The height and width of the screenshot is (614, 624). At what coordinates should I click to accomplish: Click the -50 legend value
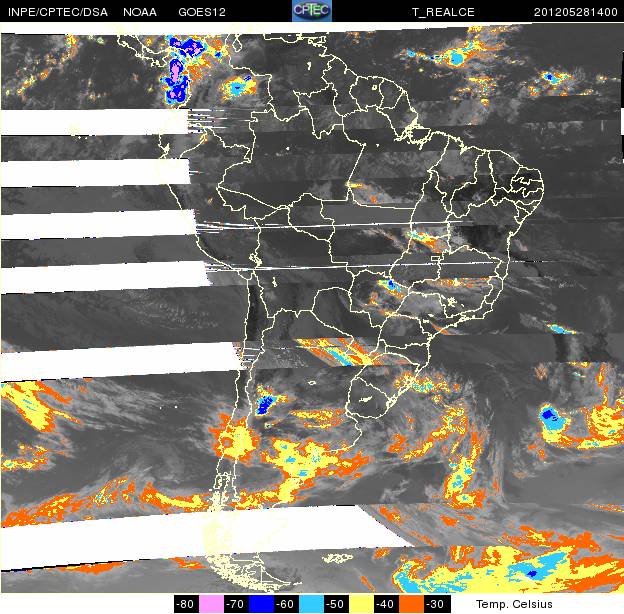tap(335, 604)
